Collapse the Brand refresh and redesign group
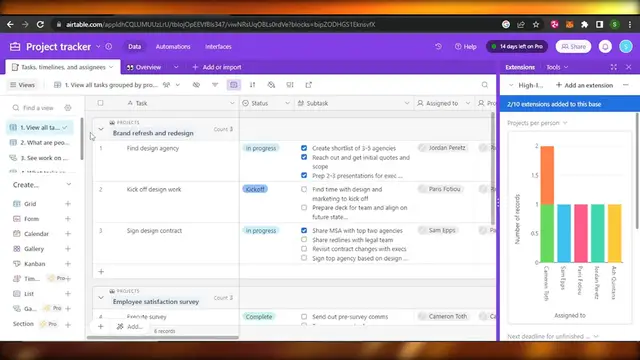640x360 pixels. click(101, 129)
